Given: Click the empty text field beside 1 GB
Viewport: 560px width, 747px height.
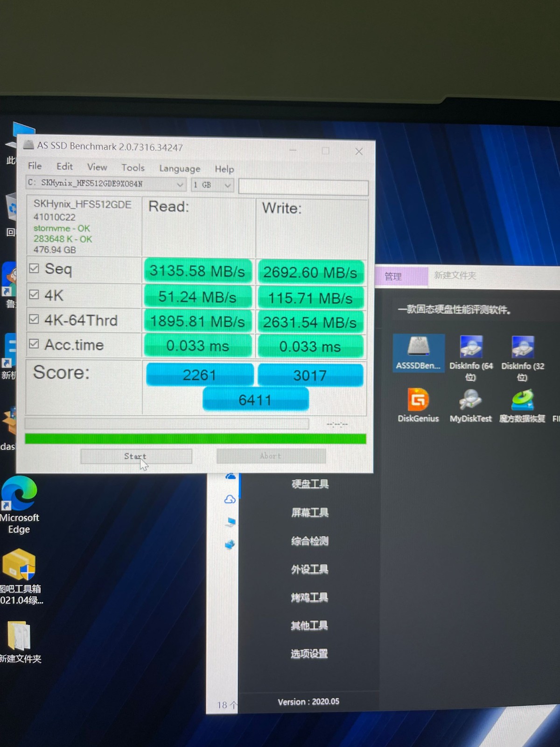Looking at the screenshot, I should (303, 187).
